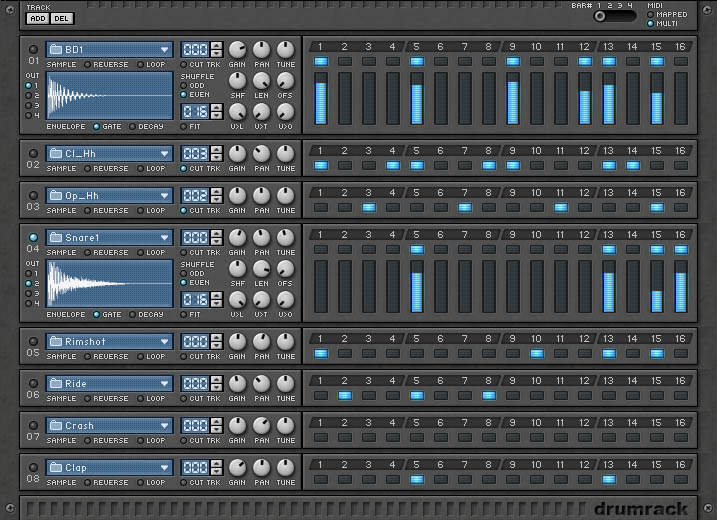The height and width of the screenshot is (520, 717).
Task: Open the Op_Hh sample dropdown arrow
Action: point(165,196)
